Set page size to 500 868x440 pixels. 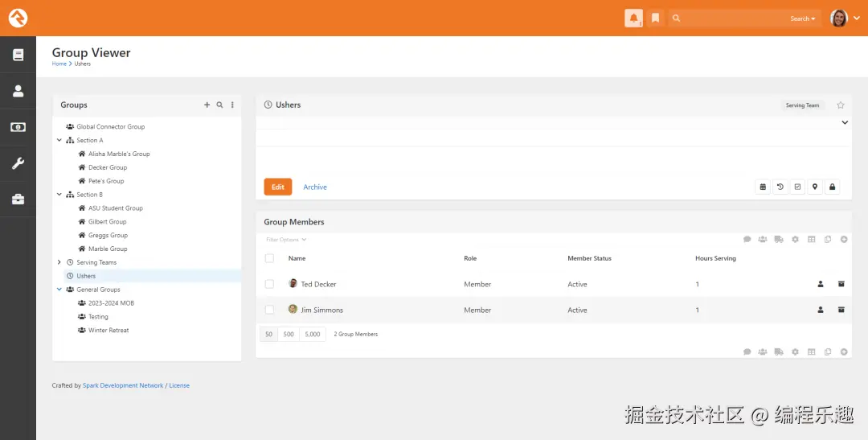click(x=289, y=334)
